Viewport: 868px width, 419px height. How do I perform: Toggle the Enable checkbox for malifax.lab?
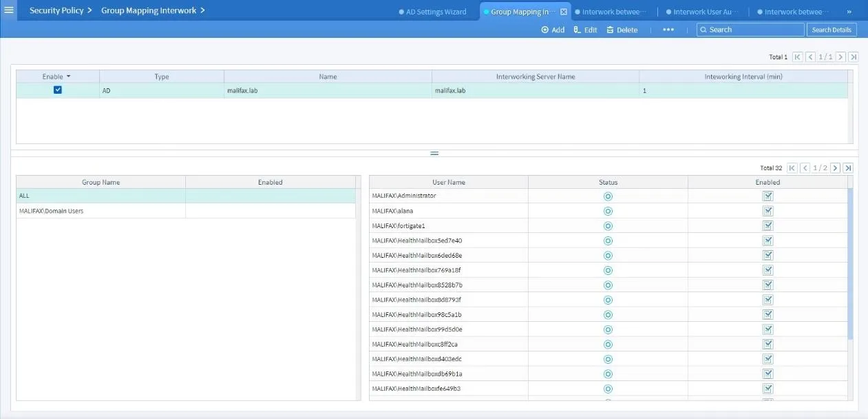(x=57, y=90)
